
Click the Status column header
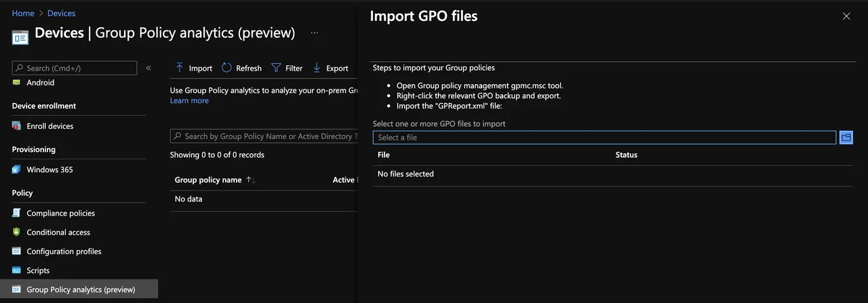tap(627, 155)
